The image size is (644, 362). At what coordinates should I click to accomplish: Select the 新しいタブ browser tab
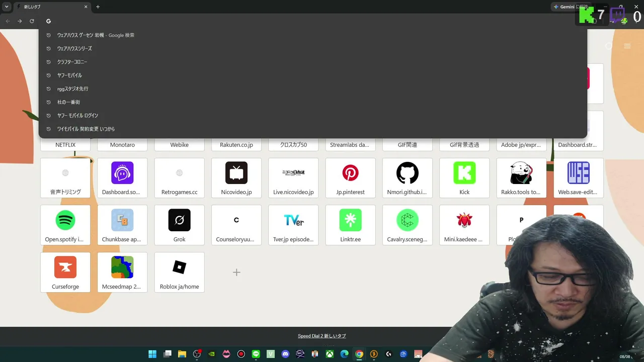[x=52, y=7]
